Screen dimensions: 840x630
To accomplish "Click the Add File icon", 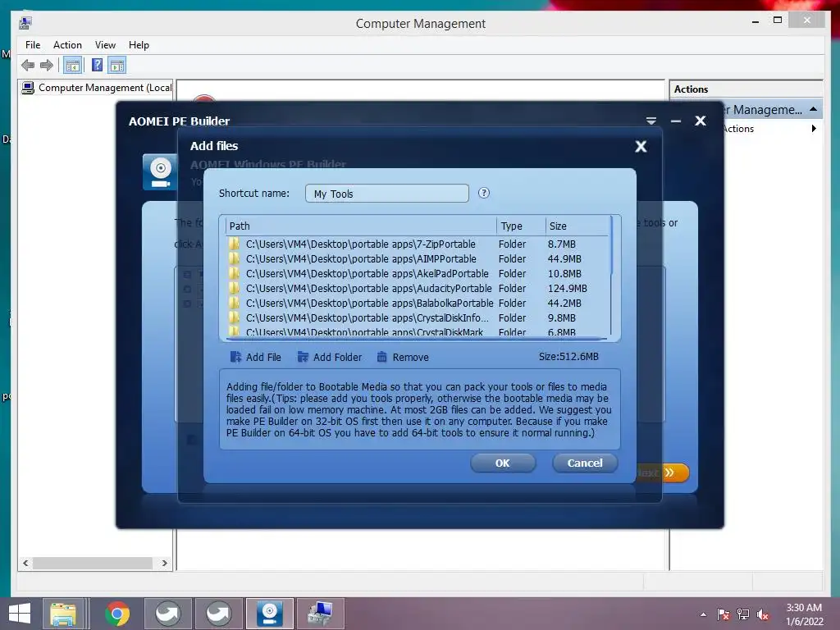I will [x=235, y=357].
